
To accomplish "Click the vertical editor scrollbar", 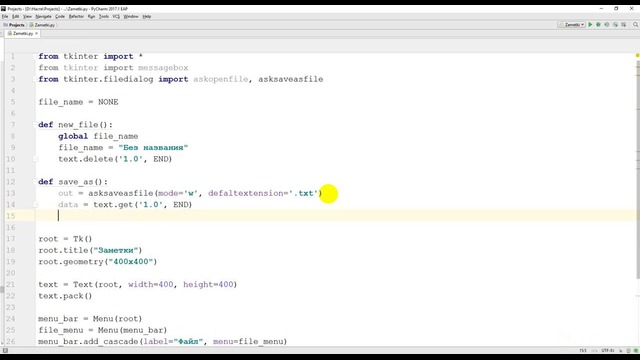I will (637, 171).
